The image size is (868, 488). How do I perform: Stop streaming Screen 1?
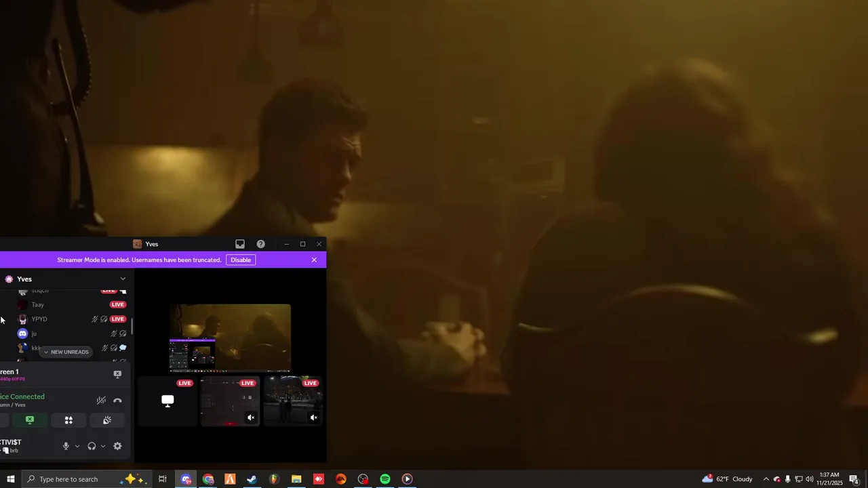click(117, 374)
